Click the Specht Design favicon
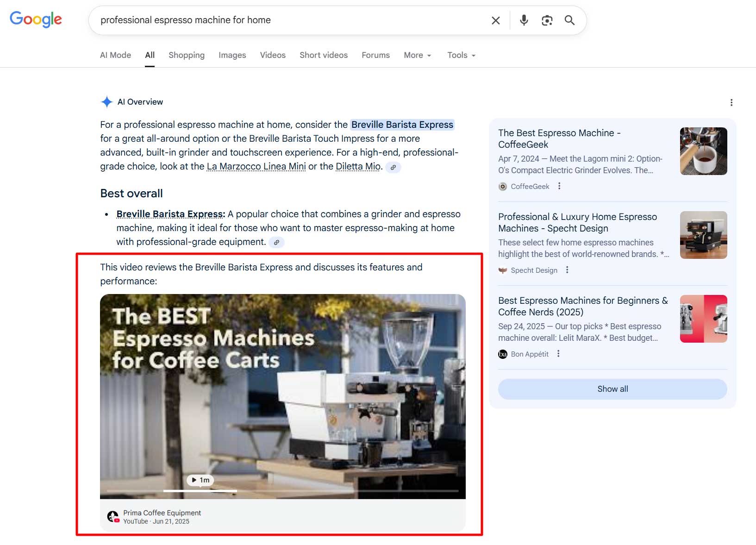Viewport: 756px width, 545px height. 503,270
